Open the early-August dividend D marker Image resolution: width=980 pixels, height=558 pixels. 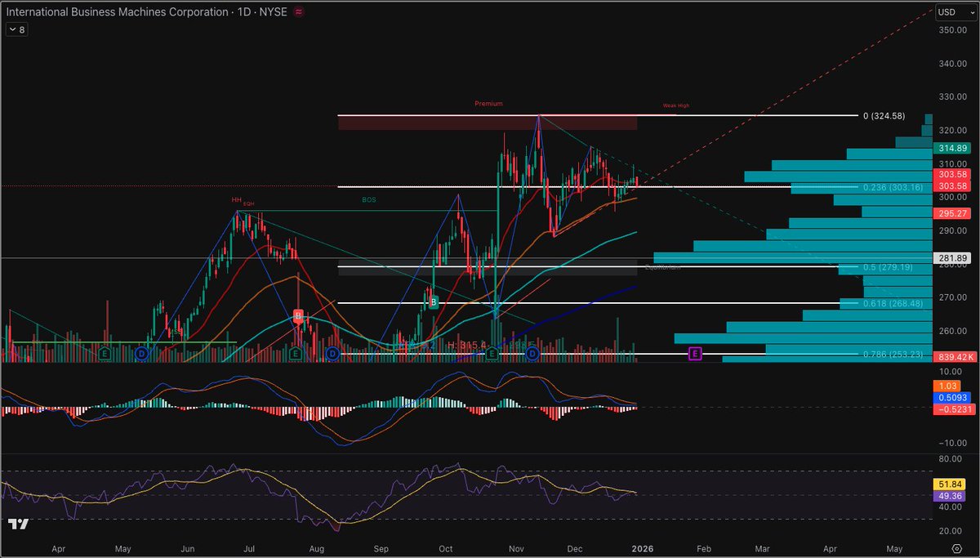tap(332, 354)
